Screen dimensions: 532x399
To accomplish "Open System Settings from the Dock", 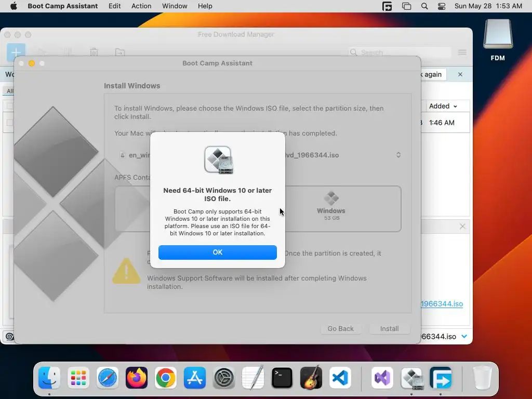I will (224, 378).
